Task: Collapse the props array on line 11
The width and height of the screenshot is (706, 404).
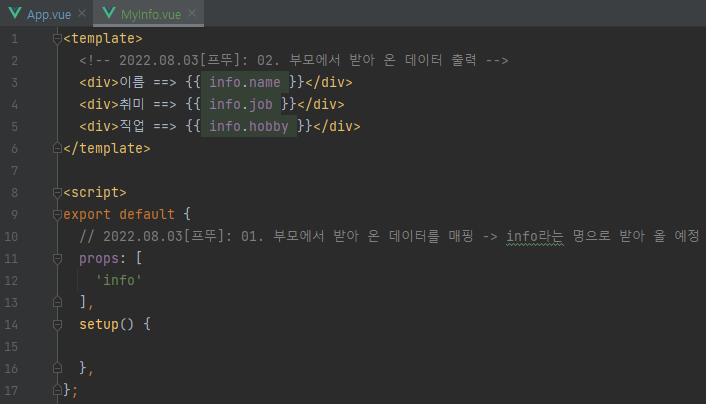Action: coord(57,259)
